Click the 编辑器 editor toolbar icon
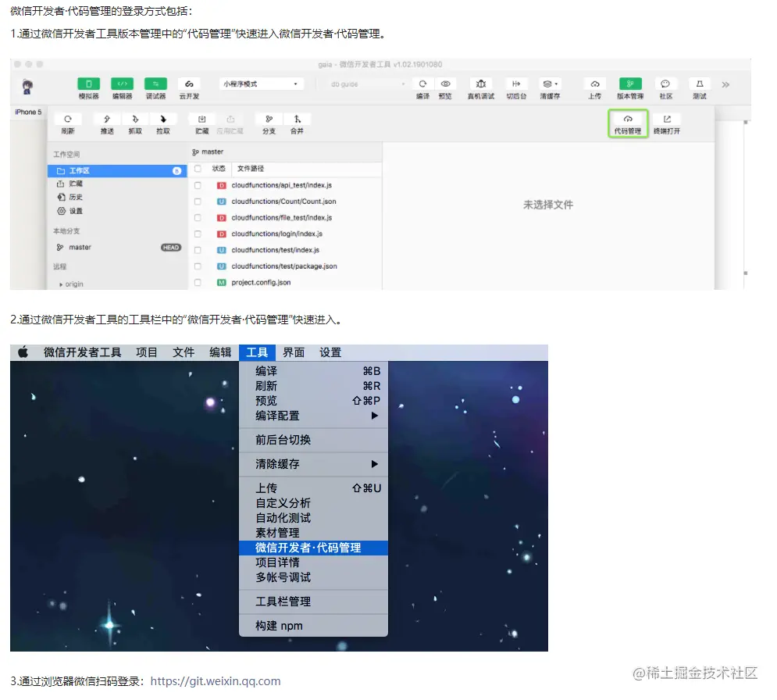The width and height of the screenshot is (777, 700). click(x=123, y=84)
